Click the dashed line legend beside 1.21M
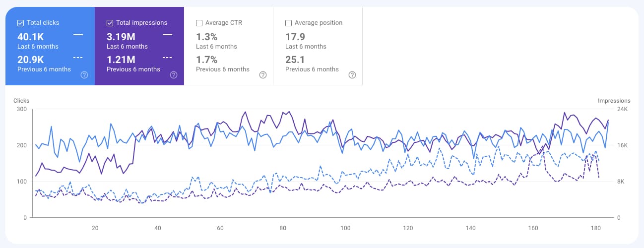The height and width of the screenshot is (248, 644). pos(167,58)
